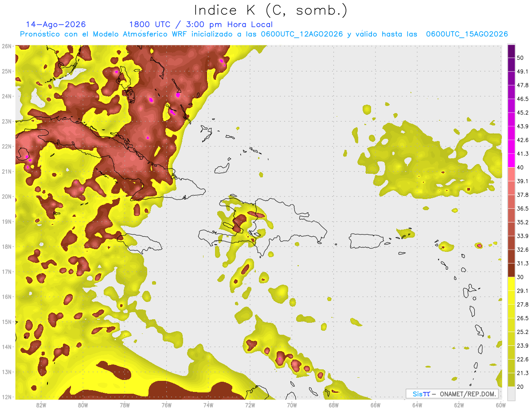
Task: Click the colorbar label "20"
Action: (x=520, y=386)
